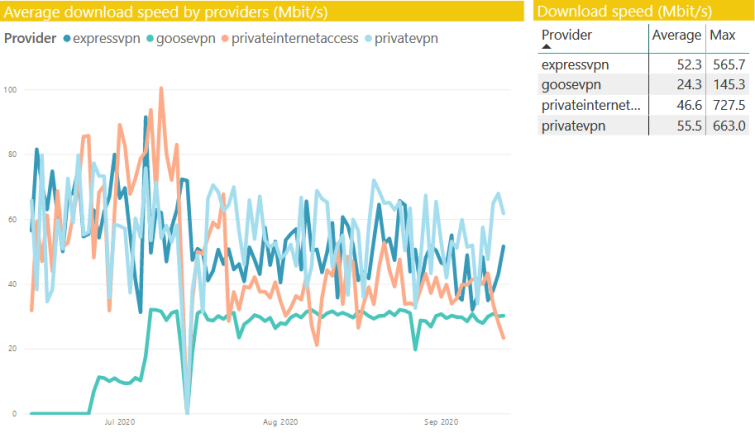Sort table by Max column header
755x433 pixels.
(x=722, y=35)
